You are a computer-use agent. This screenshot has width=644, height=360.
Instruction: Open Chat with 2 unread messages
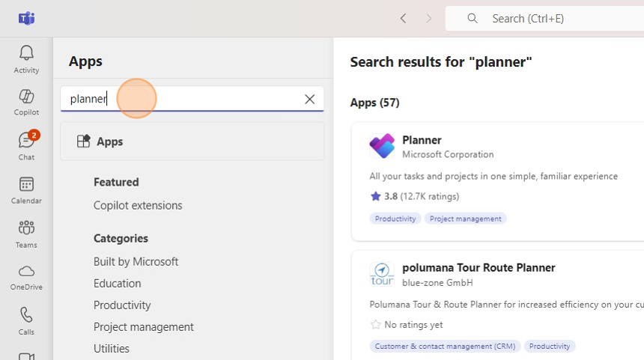pos(26,146)
